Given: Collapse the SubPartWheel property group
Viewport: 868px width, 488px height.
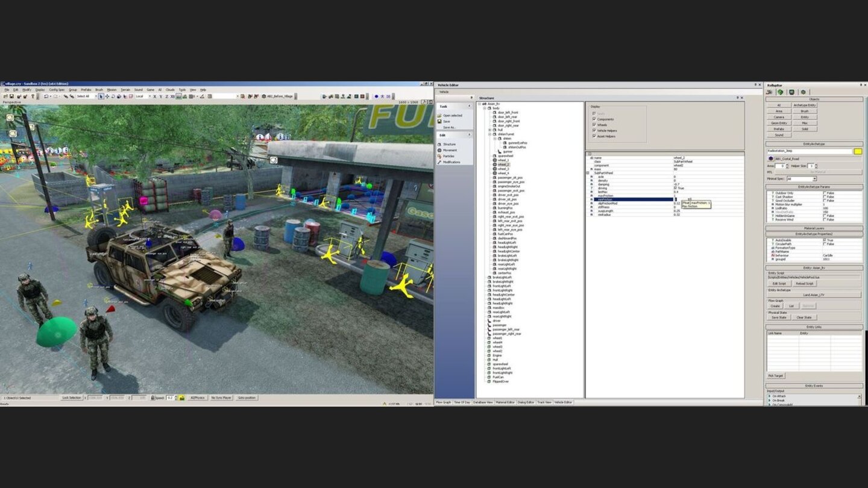Looking at the screenshot, I should pos(588,173).
